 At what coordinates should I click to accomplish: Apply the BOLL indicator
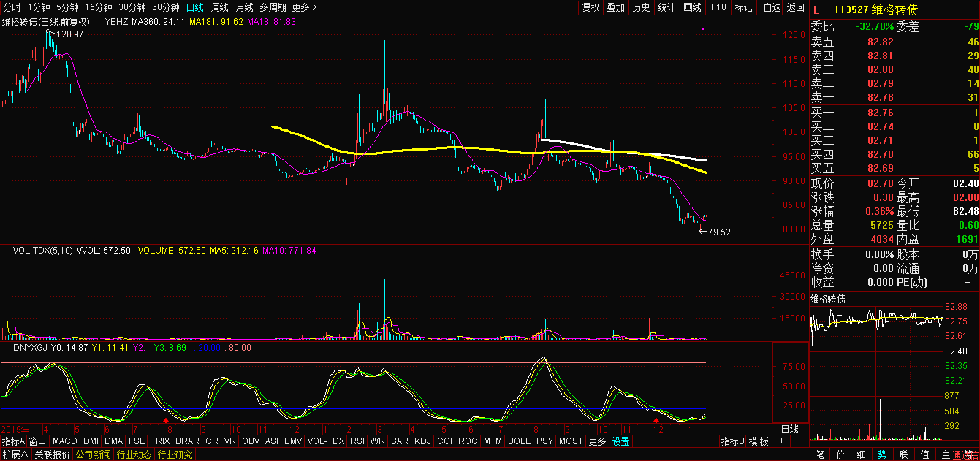coord(519,441)
